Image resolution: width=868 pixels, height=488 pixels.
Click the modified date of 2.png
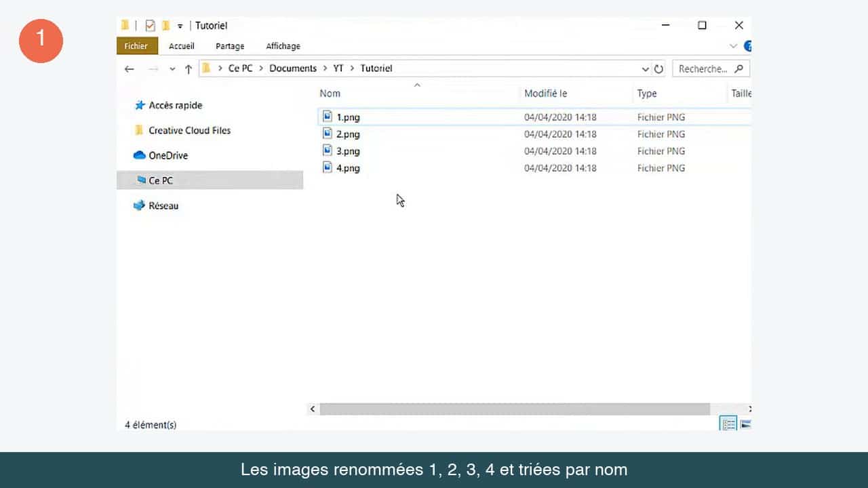click(560, 134)
